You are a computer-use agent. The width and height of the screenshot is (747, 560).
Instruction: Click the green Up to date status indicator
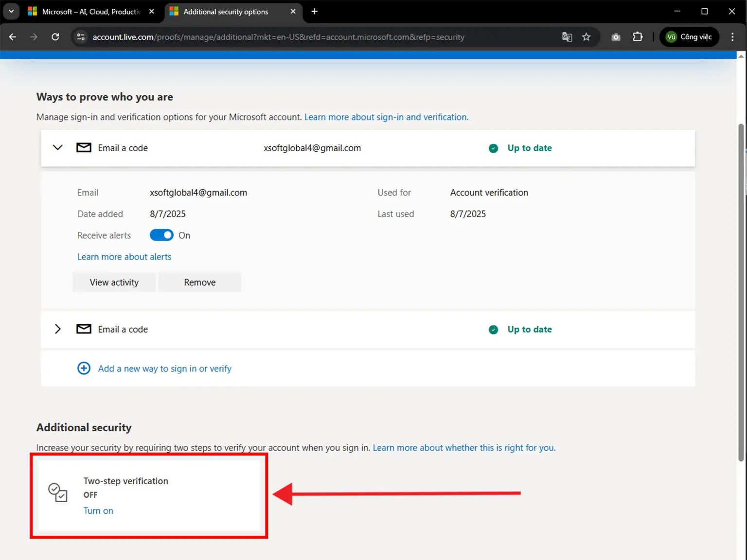493,148
